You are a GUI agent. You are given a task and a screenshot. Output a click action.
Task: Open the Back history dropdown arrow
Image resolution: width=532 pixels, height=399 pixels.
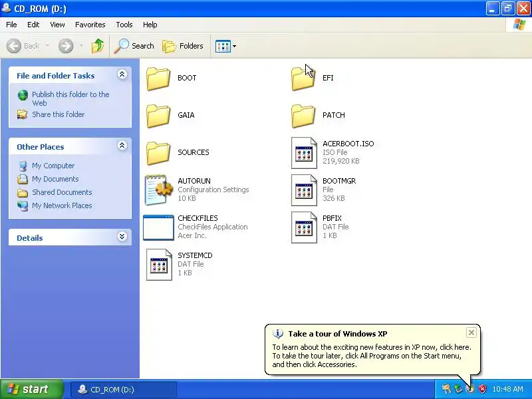47,46
